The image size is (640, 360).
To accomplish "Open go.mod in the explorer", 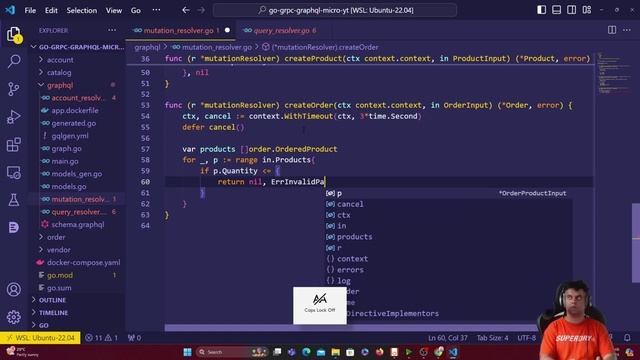I will coord(60,275).
